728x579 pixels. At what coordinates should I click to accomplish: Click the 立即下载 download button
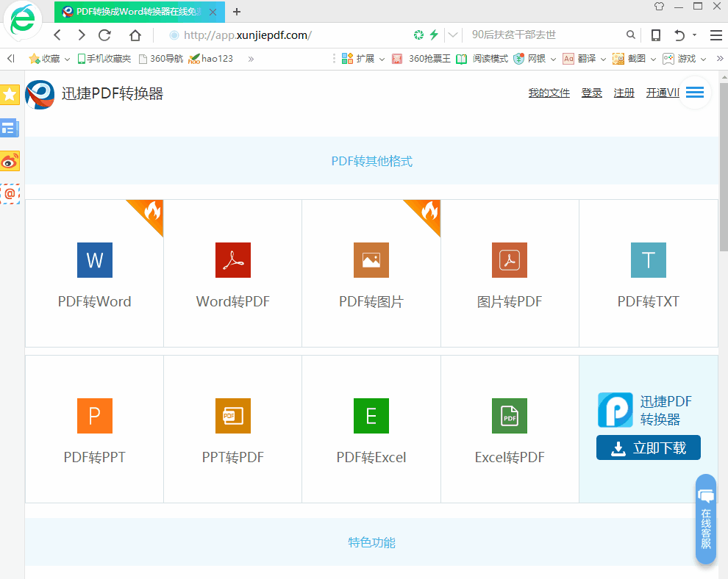pos(649,447)
